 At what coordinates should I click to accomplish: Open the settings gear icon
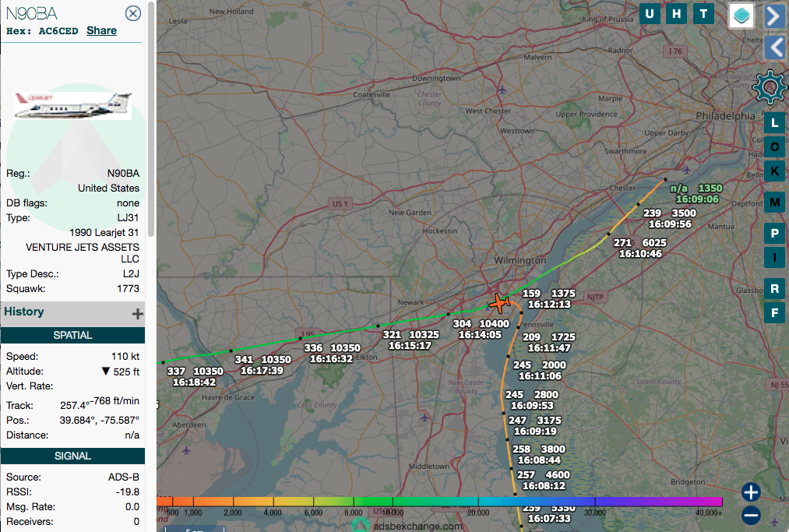(770, 87)
